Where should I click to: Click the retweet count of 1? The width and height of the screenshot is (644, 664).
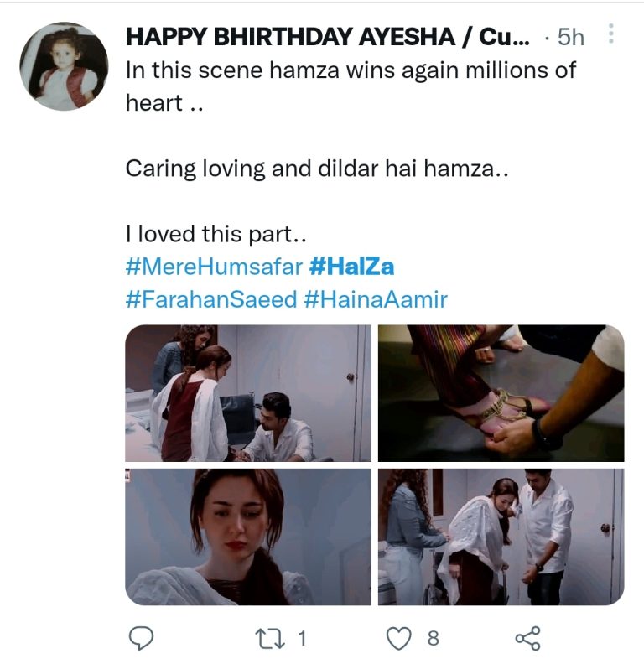coord(302,639)
